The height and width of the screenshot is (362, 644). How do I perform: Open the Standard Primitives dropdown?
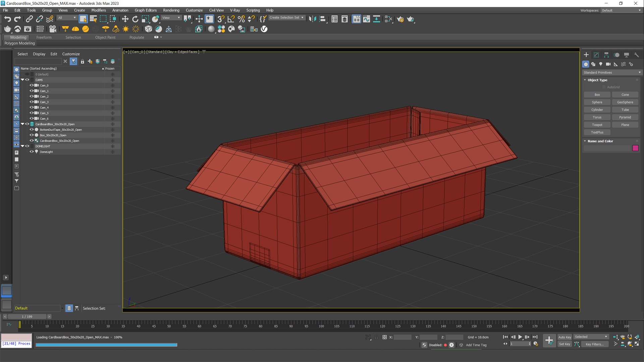pos(612,72)
